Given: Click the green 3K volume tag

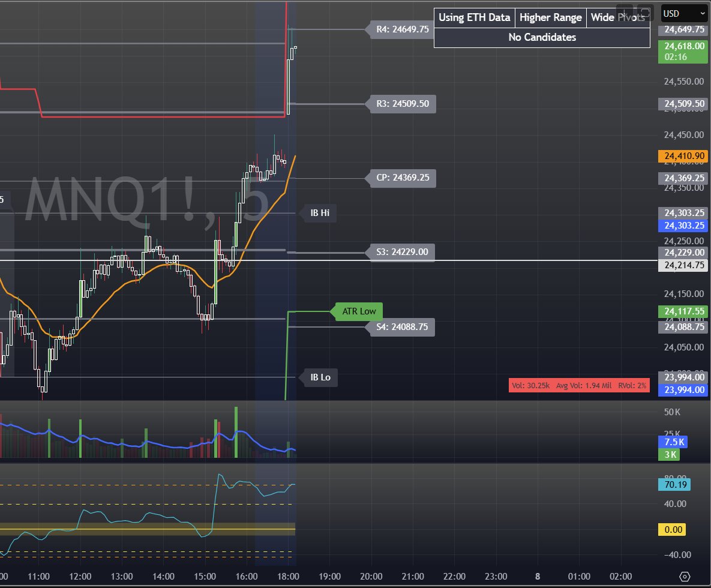Looking at the screenshot, I should coord(669,455).
